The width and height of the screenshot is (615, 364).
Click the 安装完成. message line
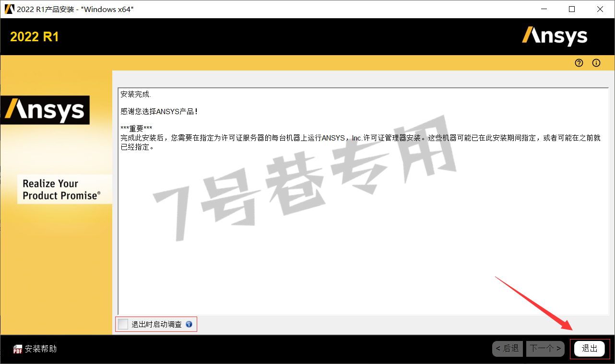click(135, 94)
